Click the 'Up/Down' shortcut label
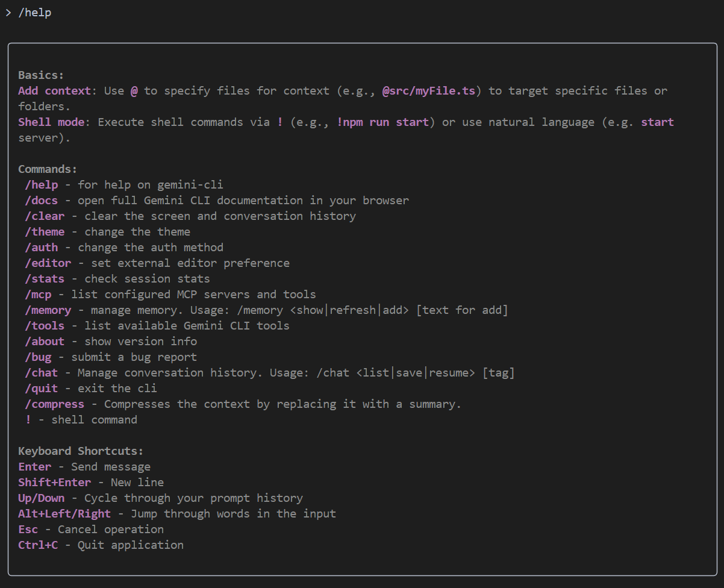 click(41, 498)
